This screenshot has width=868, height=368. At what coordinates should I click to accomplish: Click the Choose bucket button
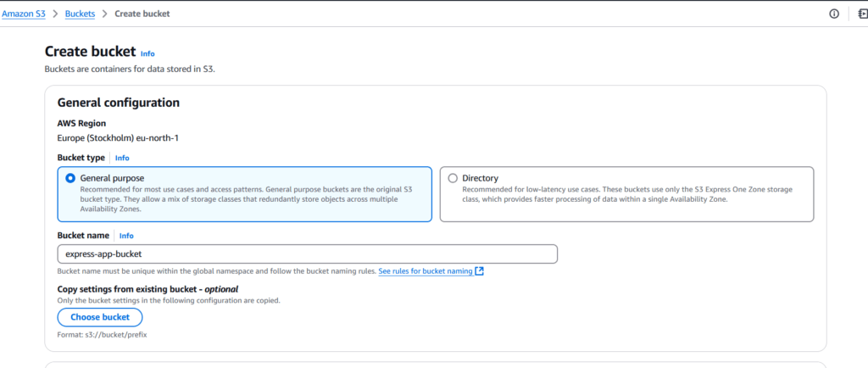(100, 317)
